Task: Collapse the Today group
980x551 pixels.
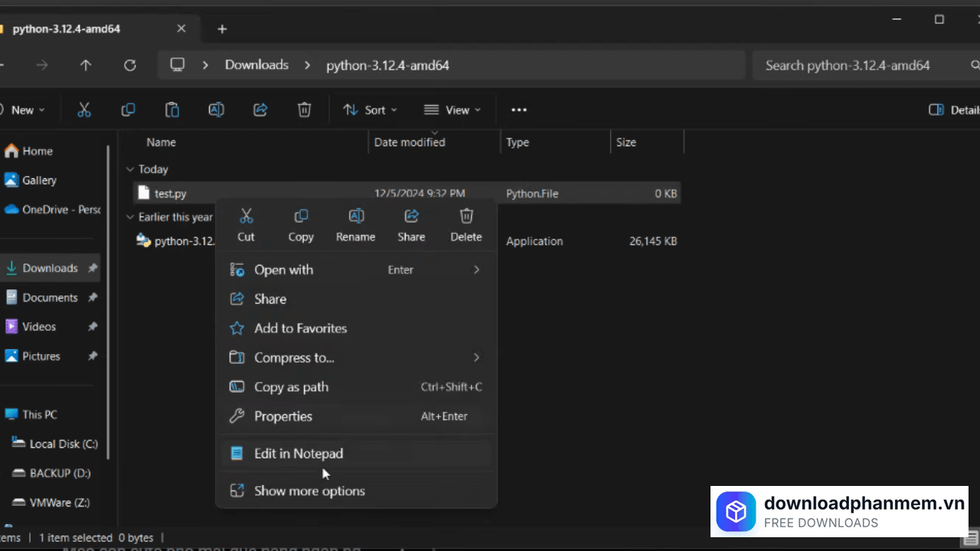Action: pyautogui.click(x=130, y=169)
